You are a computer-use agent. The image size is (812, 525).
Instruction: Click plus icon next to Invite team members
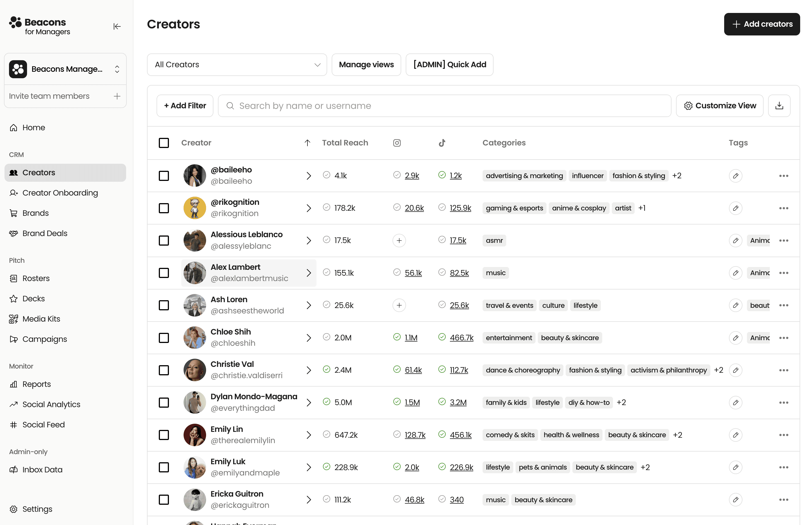click(117, 96)
